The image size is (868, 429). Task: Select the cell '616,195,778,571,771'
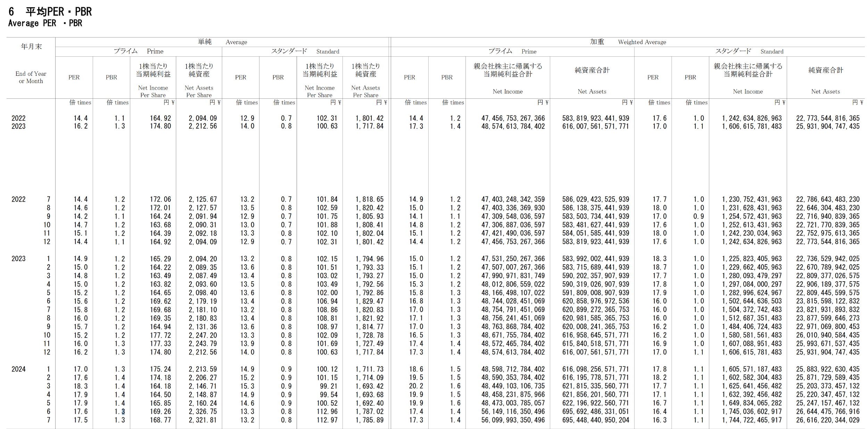click(x=596, y=378)
